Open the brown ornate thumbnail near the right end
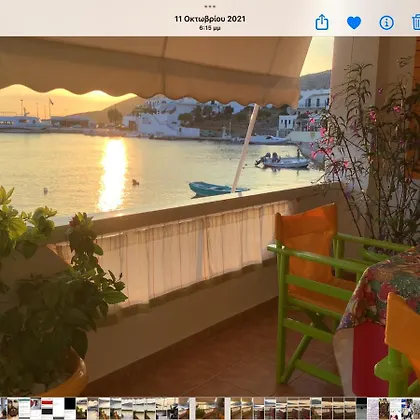 pos(384,408)
